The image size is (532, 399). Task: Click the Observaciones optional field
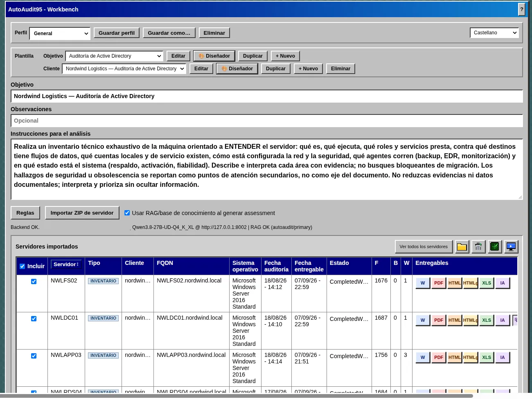(267, 121)
